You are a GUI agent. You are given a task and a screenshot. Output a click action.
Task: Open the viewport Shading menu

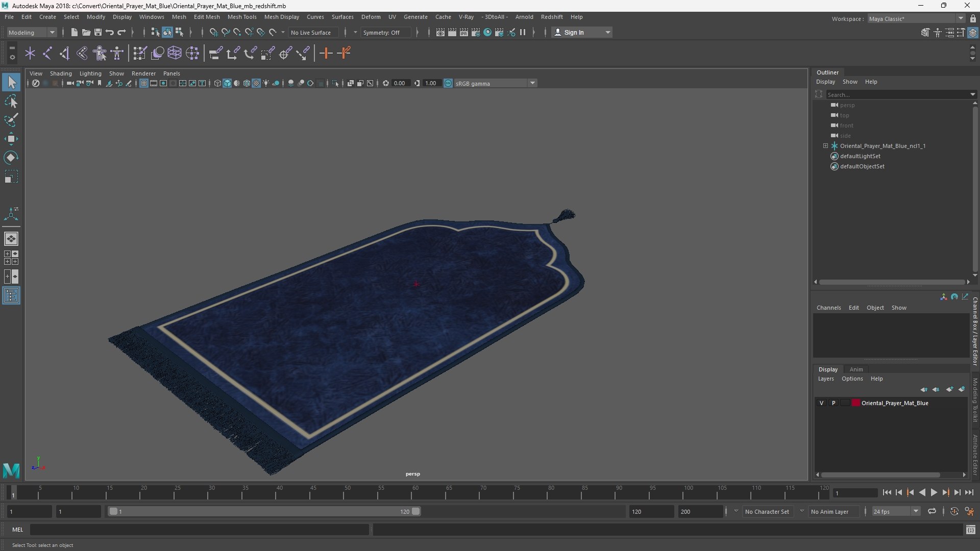click(x=61, y=73)
